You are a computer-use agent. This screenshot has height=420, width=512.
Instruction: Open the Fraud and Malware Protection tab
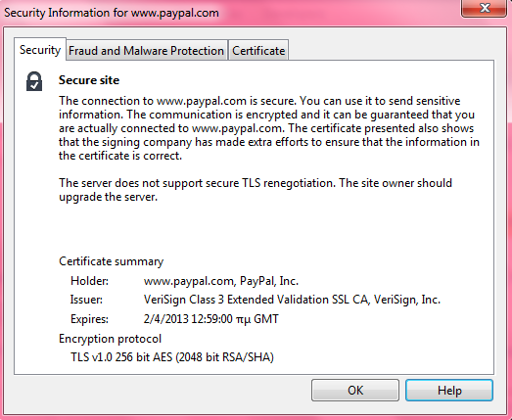coord(146,51)
